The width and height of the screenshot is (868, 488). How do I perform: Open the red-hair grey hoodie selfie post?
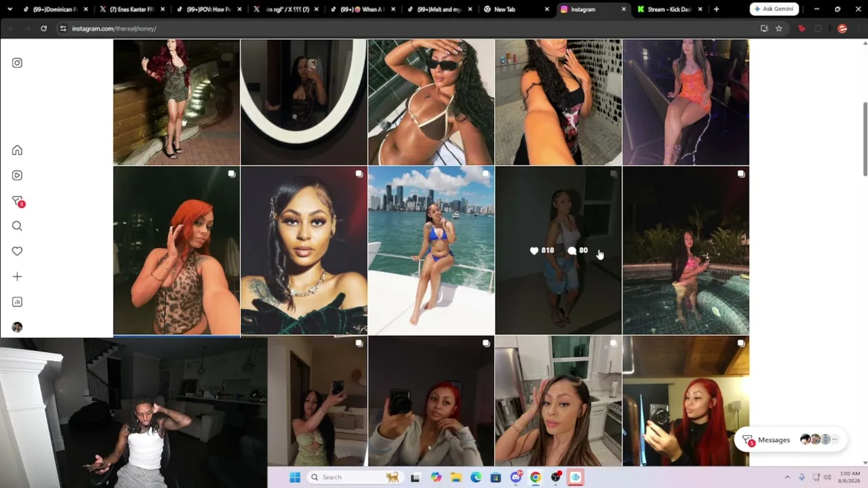tap(431, 401)
